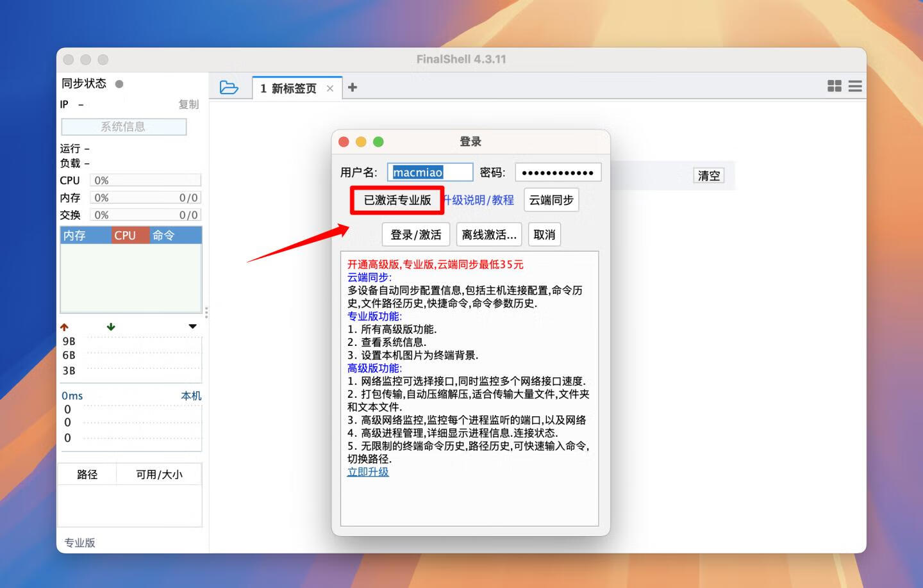Click the 系统信息 button

point(124,127)
